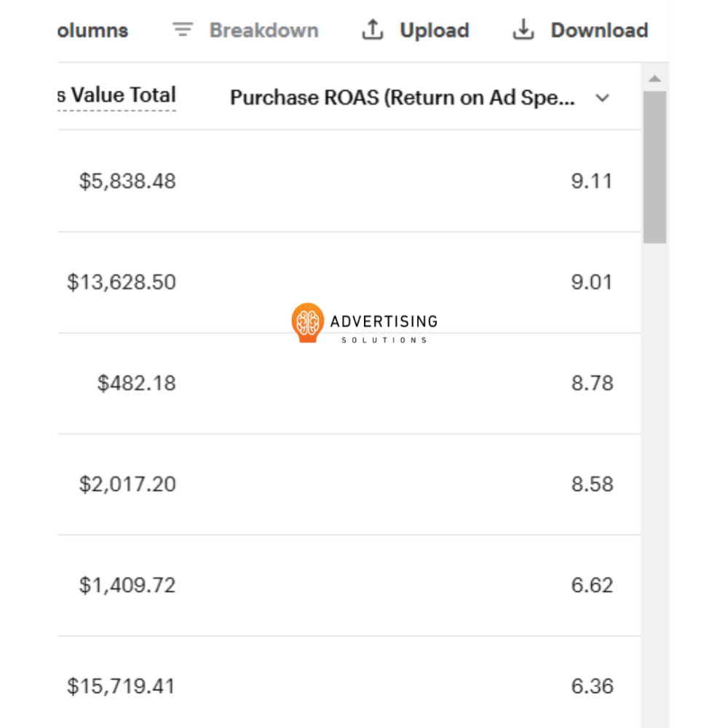Click the Download arrow icon
Image resolution: width=728 pixels, height=728 pixels.
tap(523, 30)
